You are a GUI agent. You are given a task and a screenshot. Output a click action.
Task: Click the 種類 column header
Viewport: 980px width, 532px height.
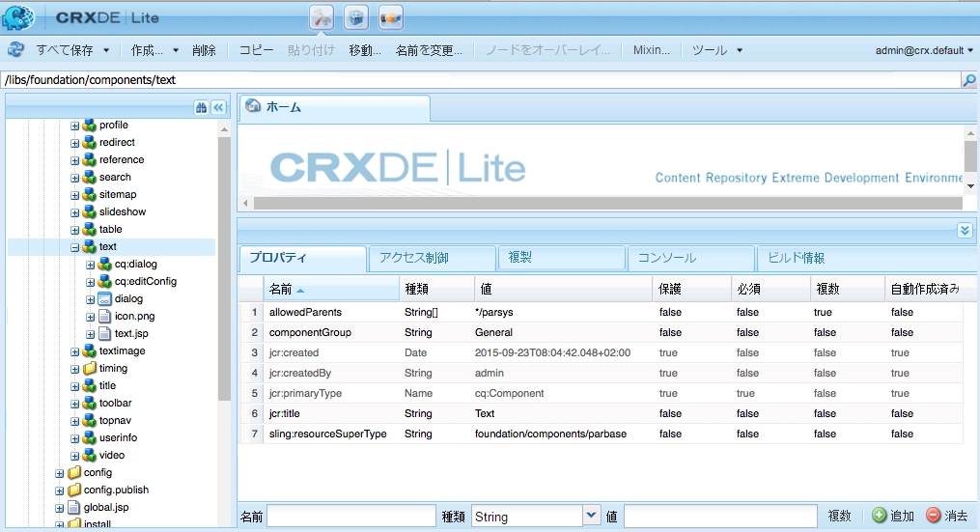coord(436,289)
